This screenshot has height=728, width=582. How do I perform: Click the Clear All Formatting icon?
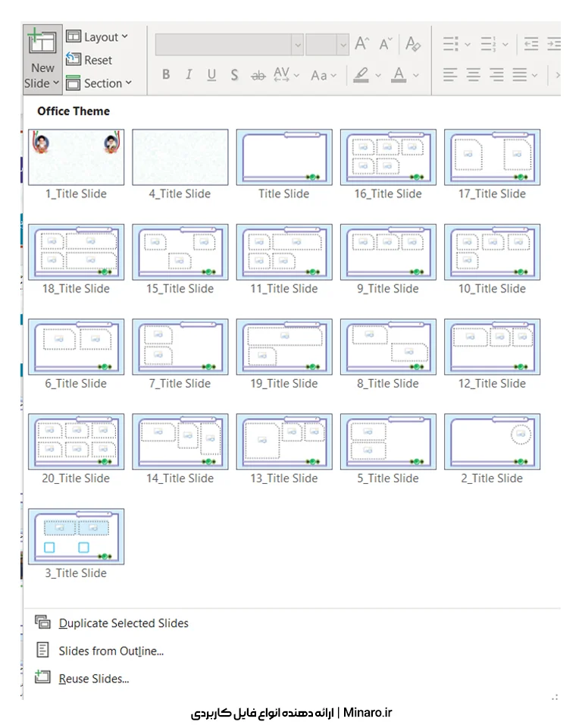click(x=412, y=44)
